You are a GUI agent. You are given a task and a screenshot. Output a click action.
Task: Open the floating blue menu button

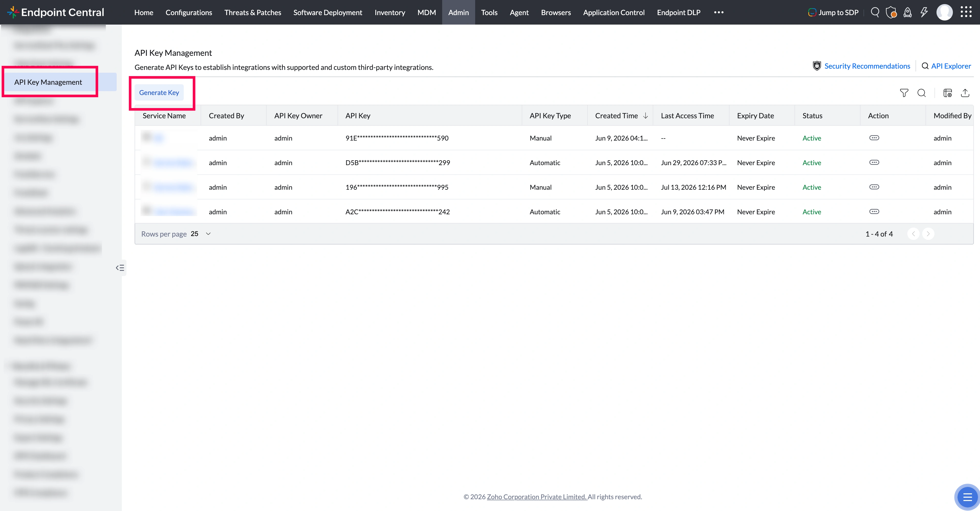[967, 497]
